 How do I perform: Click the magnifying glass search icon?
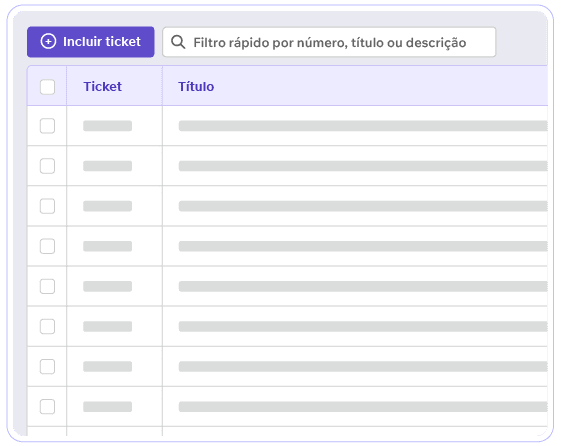coord(178,42)
